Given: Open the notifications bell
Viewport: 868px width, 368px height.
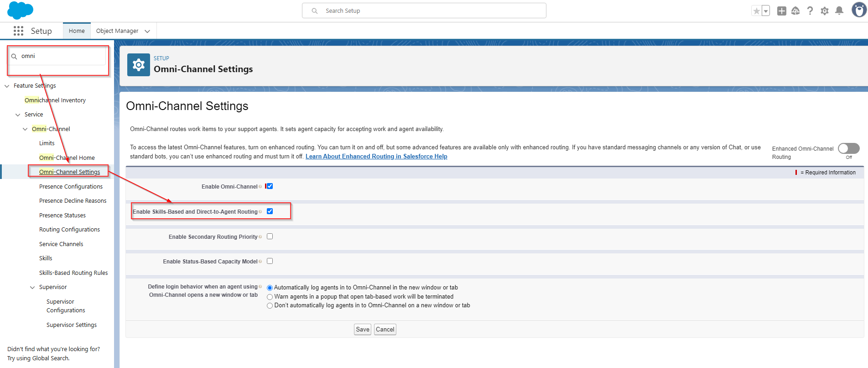Looking at the screenshot, I should point(839,11).
